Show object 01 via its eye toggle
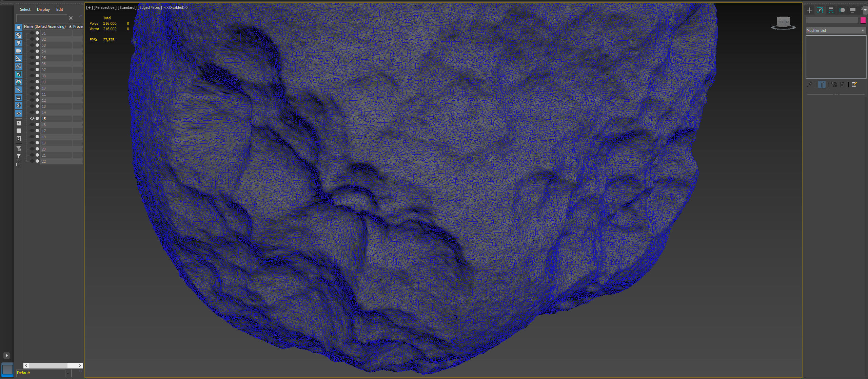Viewport: 868px width, 379px height. (x=32, y=33)
